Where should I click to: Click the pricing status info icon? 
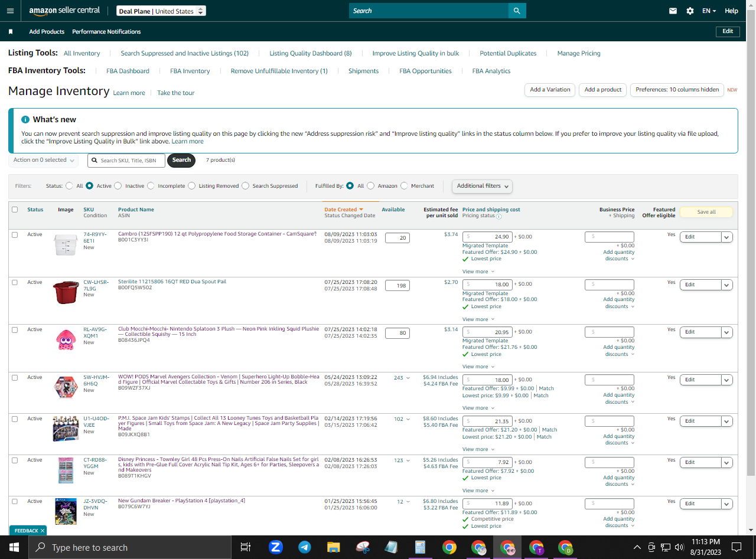point(498,217)
